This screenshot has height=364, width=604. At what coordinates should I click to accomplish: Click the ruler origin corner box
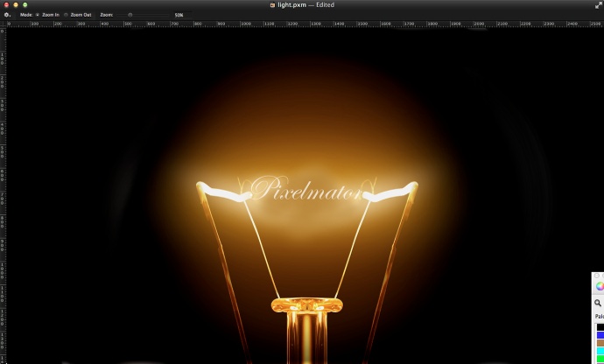point(4,24)
